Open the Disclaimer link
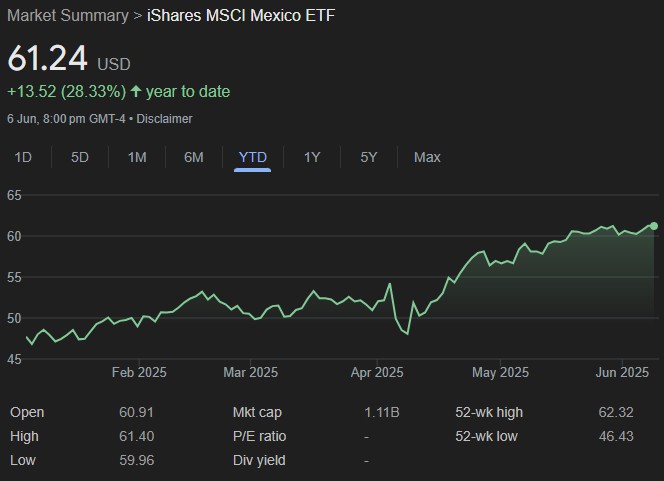This screenshot has width=664, height=481. click(164, 119)
